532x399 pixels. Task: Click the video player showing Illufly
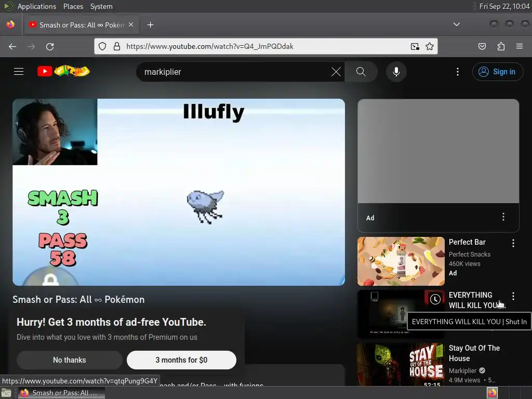(179, 192)
